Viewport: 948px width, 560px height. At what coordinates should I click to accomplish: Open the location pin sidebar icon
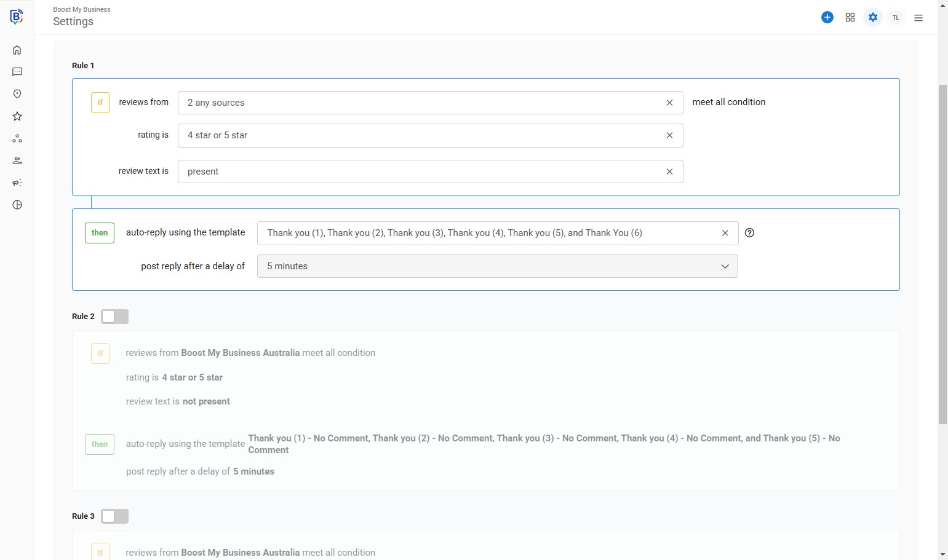click(17, 94)
